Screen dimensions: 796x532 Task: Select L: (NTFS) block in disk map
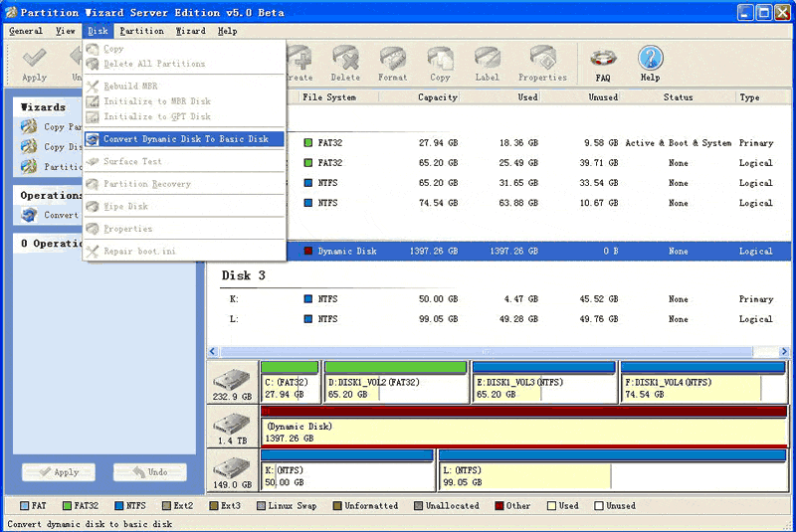[x=613, y=470]
